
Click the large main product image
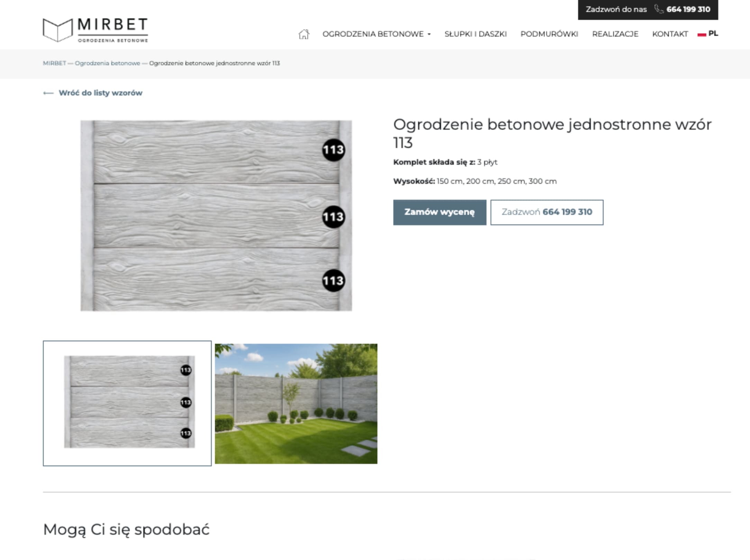216,215
